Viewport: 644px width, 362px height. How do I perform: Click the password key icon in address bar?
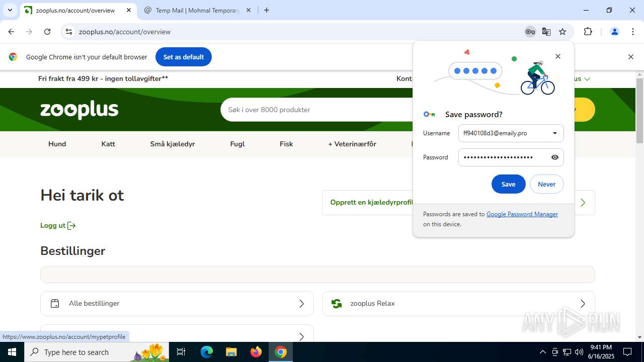[x=530, y=32]
